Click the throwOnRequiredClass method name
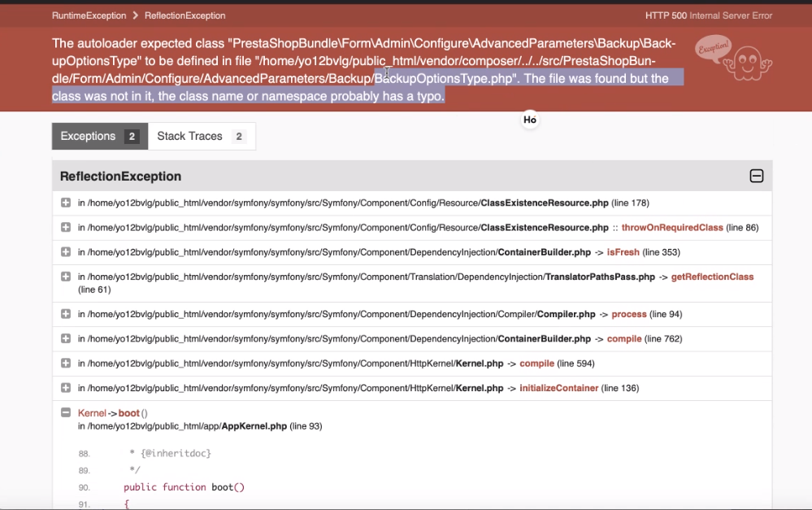Image resolution: width=812 pixels, height=510 pixels. click(x=672, y=228)
